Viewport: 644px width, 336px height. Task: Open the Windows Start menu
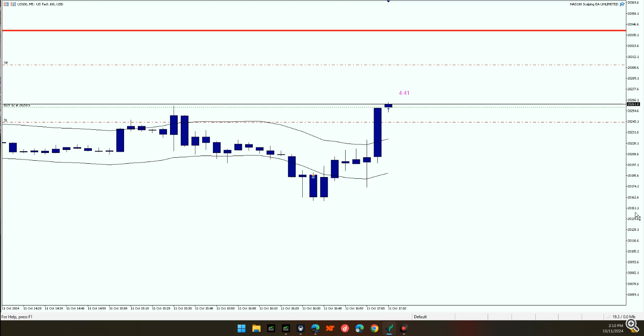241,329
